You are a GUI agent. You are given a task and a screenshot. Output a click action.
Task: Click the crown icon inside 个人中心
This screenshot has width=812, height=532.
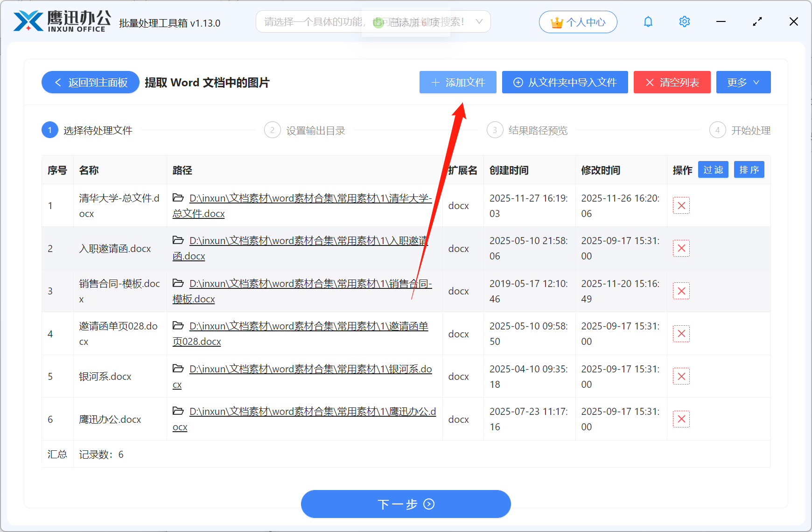(556, 21)
